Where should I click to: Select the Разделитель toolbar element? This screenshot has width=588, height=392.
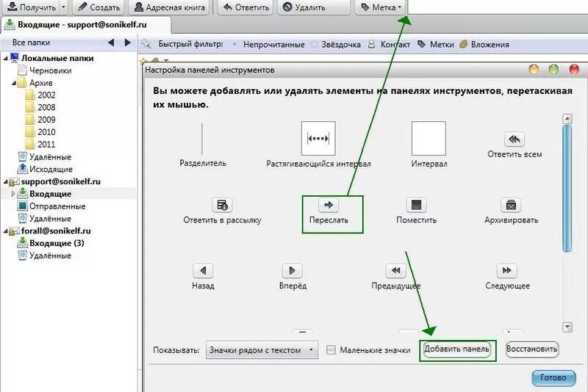coord(203,145)
